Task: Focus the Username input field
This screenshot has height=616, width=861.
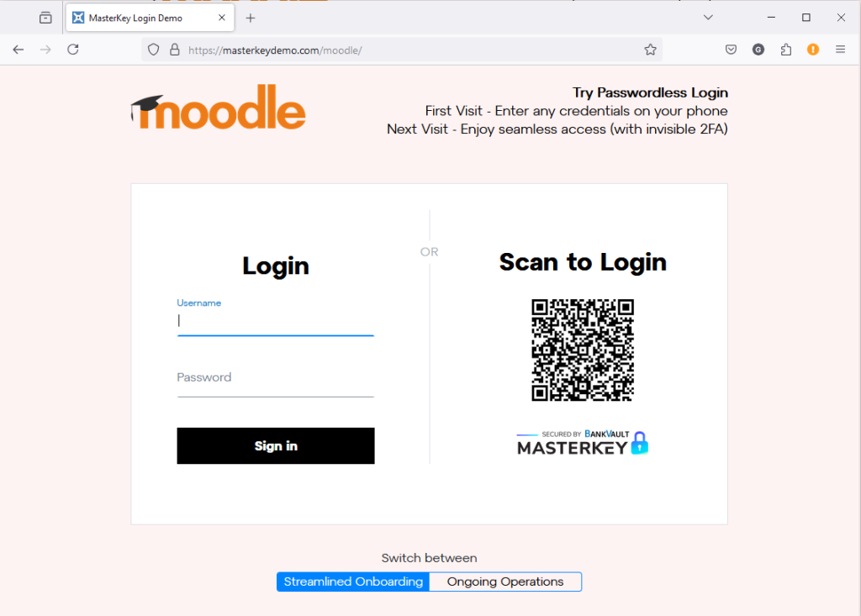Action: (276, 321)
